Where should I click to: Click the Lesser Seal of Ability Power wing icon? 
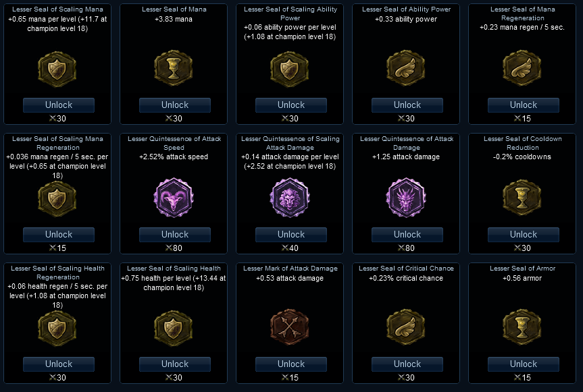pos(407,69)
